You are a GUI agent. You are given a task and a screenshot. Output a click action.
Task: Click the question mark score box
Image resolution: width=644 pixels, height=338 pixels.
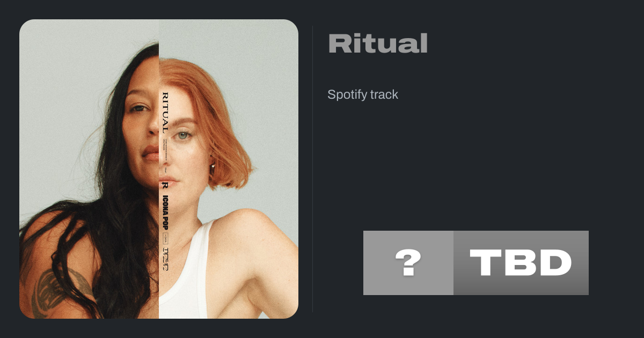[408, 263]
